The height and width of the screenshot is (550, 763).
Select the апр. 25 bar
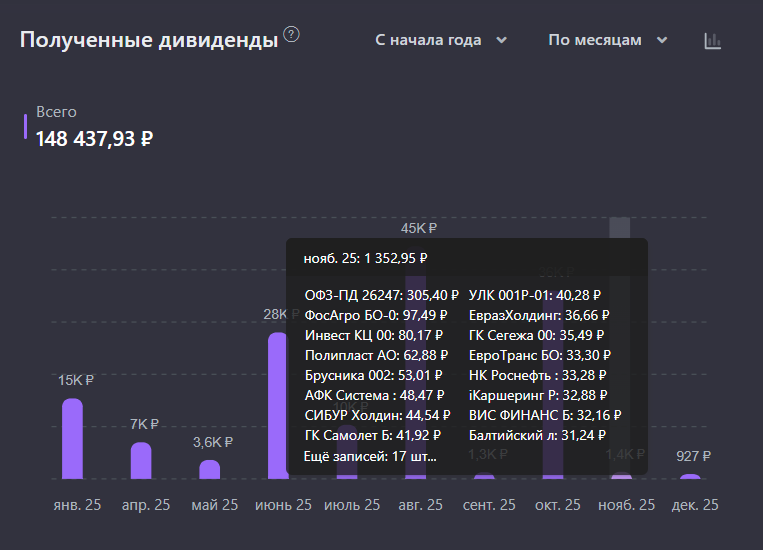click(x=141, y=460)
